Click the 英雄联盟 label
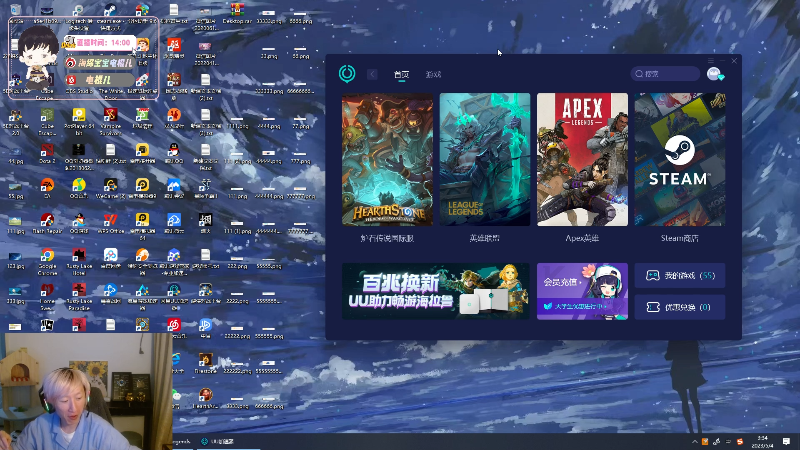Viewport: 800px width, 450px height. [485, 238]
